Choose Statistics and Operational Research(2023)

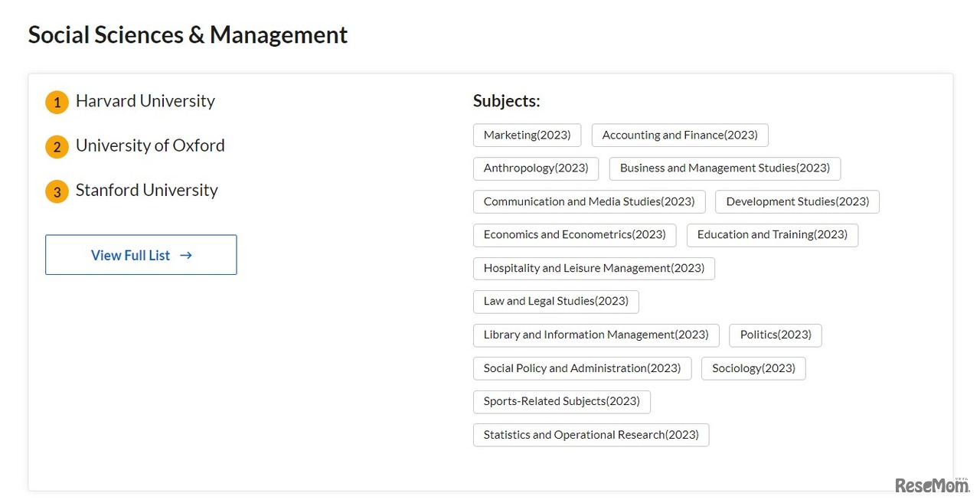pyautogui.click(x=590, y=434)
